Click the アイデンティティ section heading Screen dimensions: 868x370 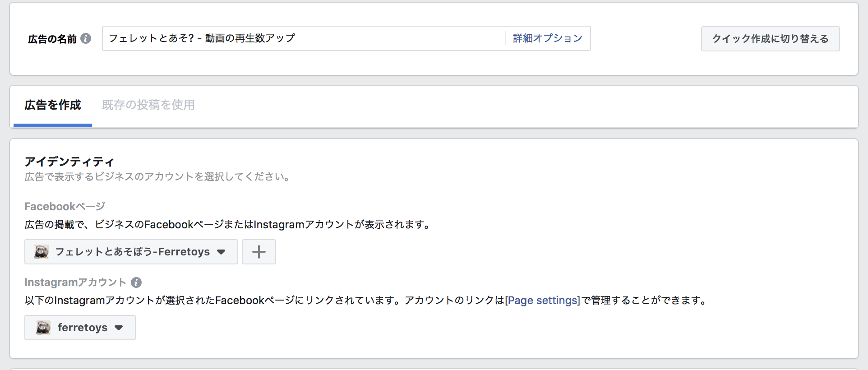[69, 162]
